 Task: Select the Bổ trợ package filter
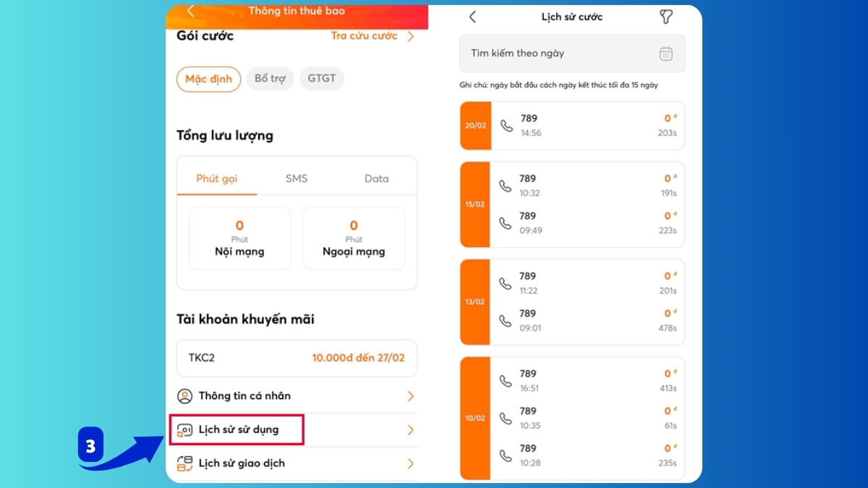pos(270,80)
